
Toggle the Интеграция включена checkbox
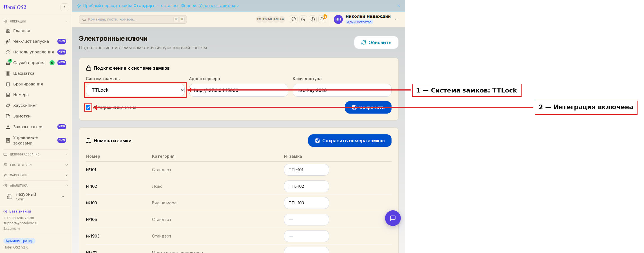[x=88, y=107]
